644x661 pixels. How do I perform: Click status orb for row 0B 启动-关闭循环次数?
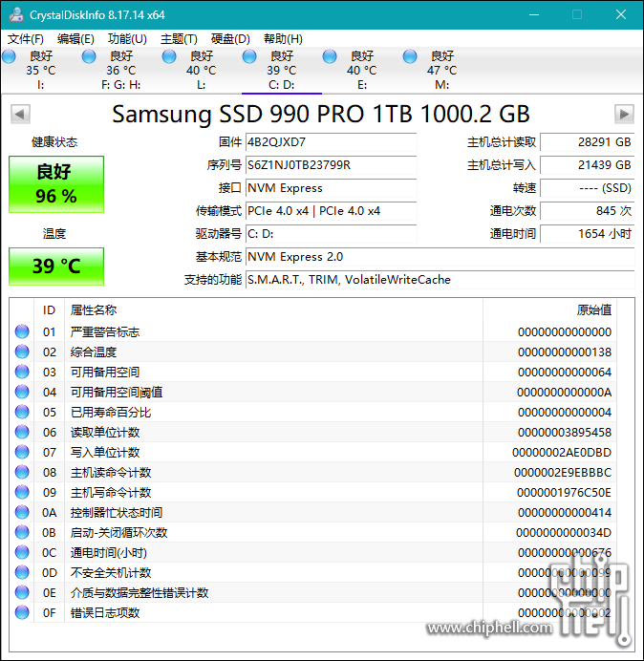pos(22,532)
